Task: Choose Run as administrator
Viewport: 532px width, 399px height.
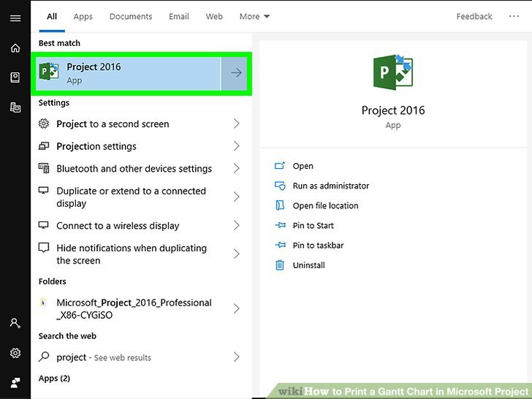Action: pyautogui.click(x=331, y=186)
